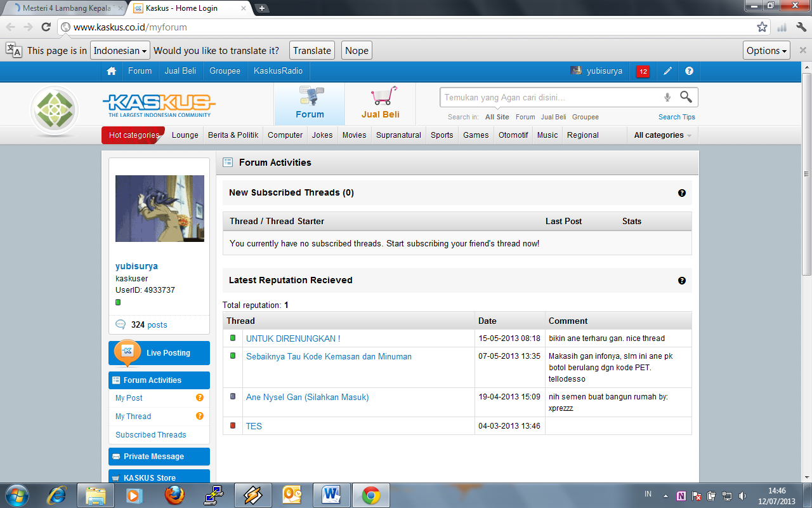Open Private Message sidebar section
The width and height of the screenshot is (812, 508).
pyautogui.click(x=159, y=457)
